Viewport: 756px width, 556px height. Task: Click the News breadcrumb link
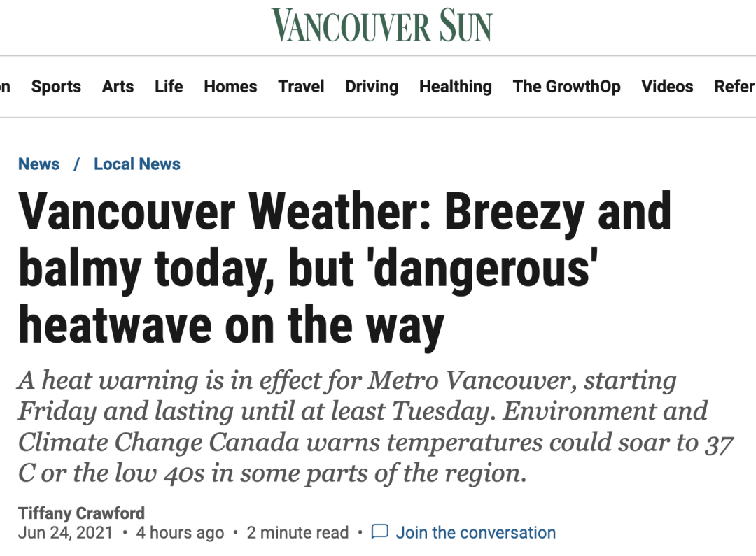click(39, 164)
